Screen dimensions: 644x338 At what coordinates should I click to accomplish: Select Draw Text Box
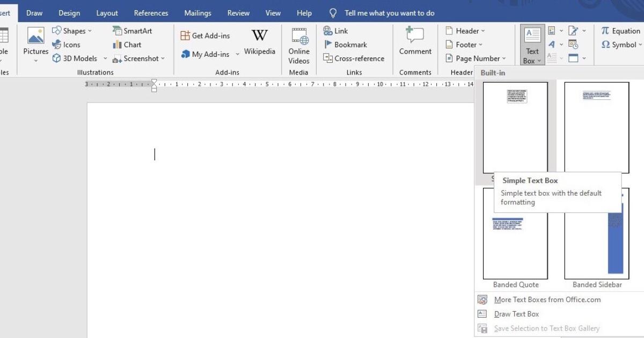pos(517,314)
